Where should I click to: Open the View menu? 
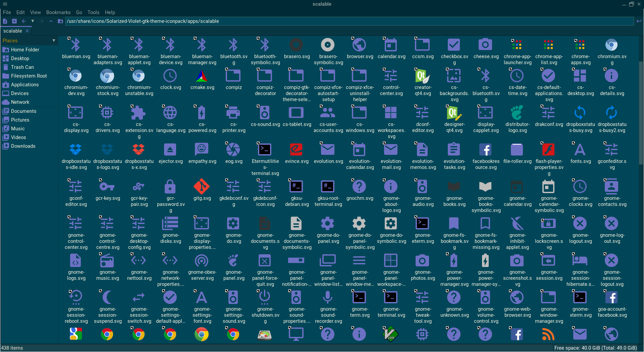[x=36, y=12]
